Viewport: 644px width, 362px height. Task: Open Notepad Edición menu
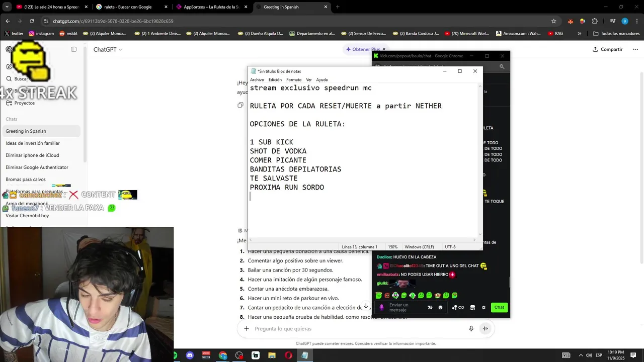275,80
